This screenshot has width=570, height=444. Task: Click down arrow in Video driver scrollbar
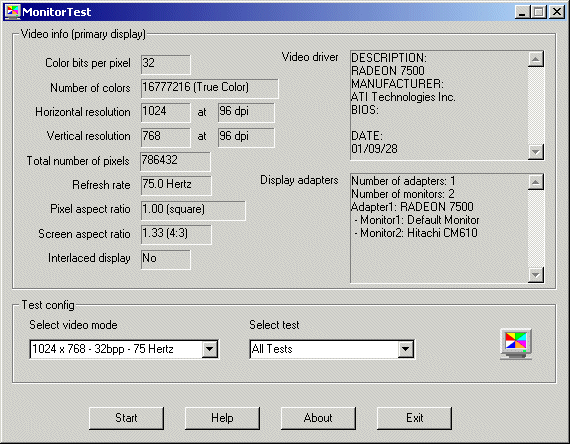coord(535,152)
